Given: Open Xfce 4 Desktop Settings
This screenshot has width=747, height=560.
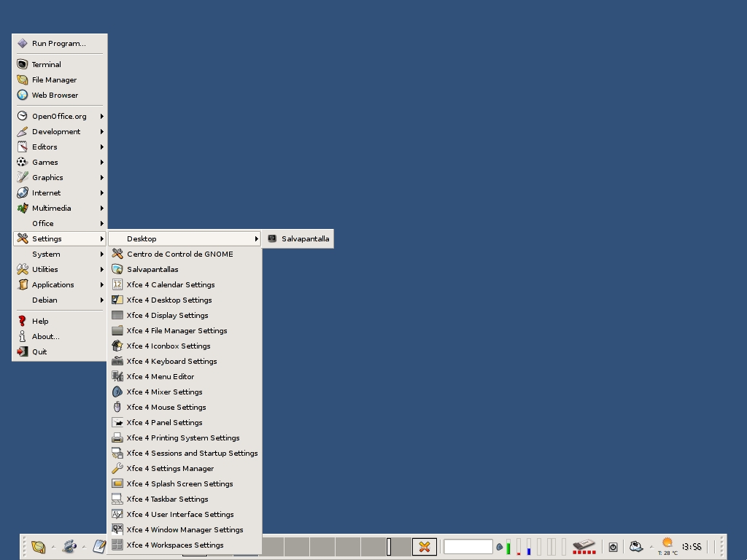Looking at the screenshot, I should click(x=185, y=300).
